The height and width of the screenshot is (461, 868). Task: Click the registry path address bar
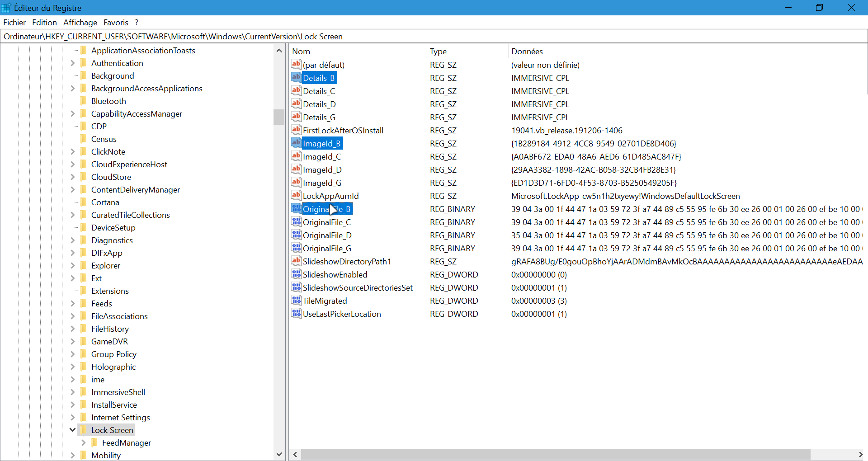433,37
